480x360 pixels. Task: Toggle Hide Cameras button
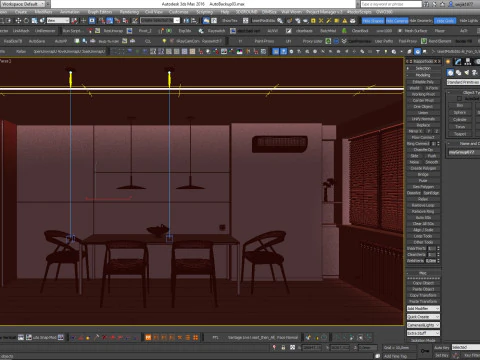(397, 21)
